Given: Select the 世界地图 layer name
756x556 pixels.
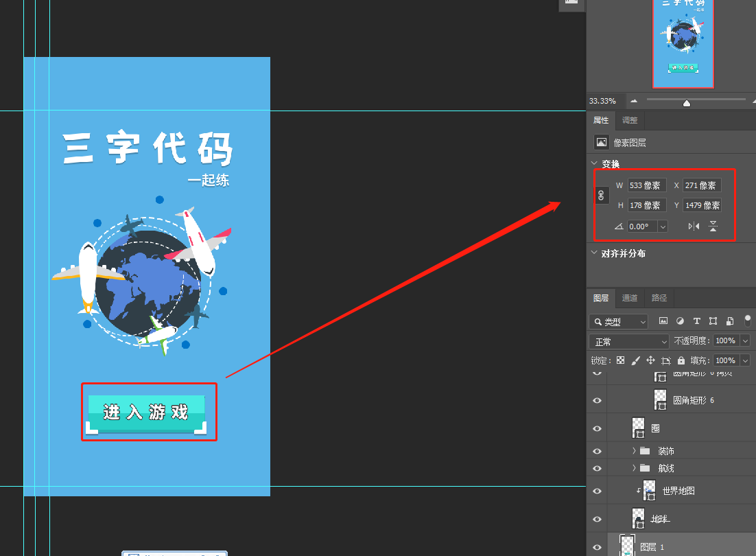Looking at the screenshot, I should [x=678, y=491].
